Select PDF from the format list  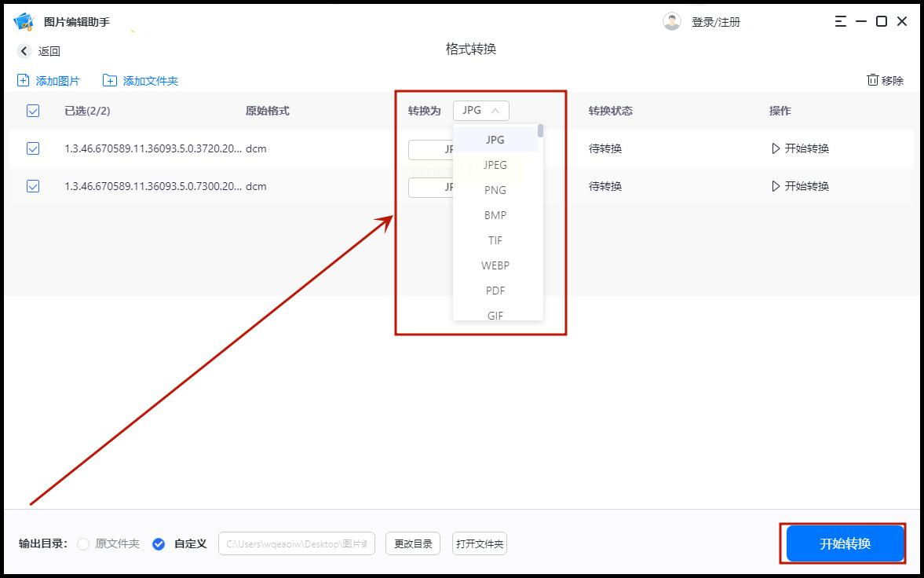tap(495, 291)
